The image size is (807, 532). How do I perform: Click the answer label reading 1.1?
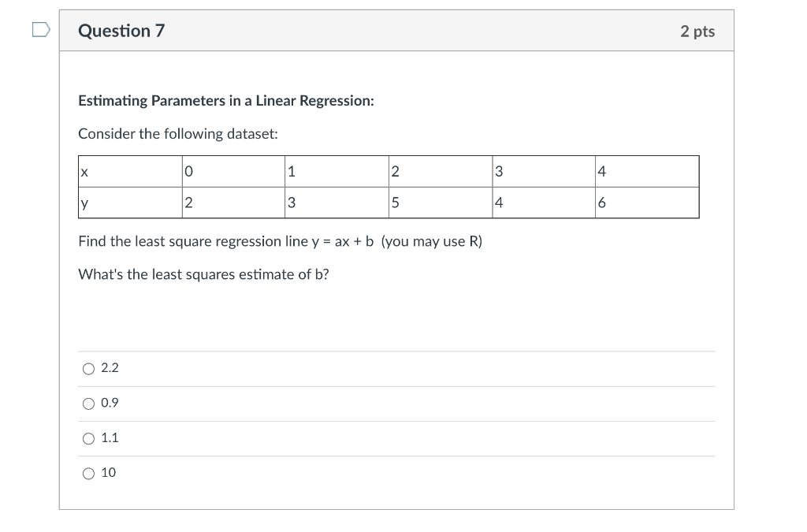[x=110, y=437]
